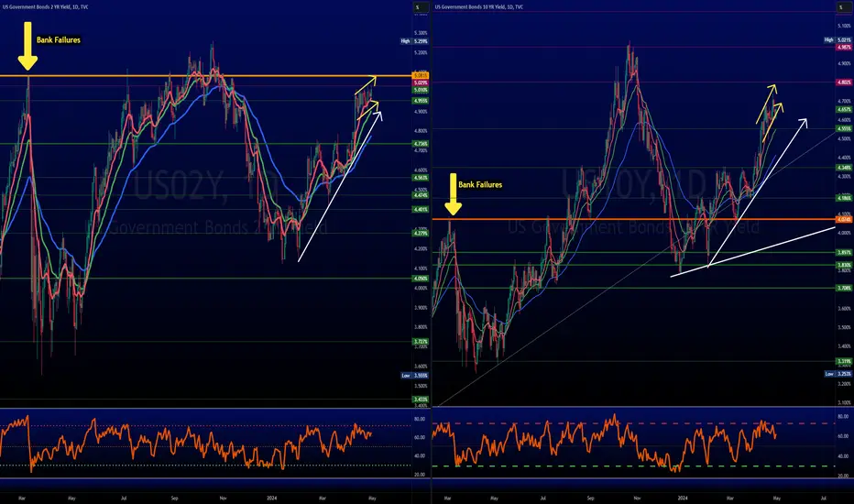Screen dimensions: 854x504
Task: Click Sep on the 2 YR time axis
Action: 174,498
